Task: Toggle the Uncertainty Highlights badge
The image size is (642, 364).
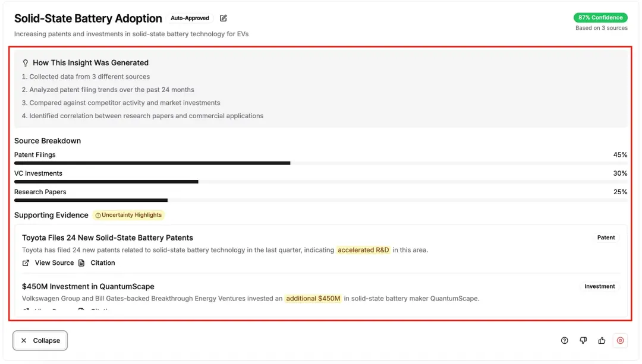Action: (x=128, y=215)
